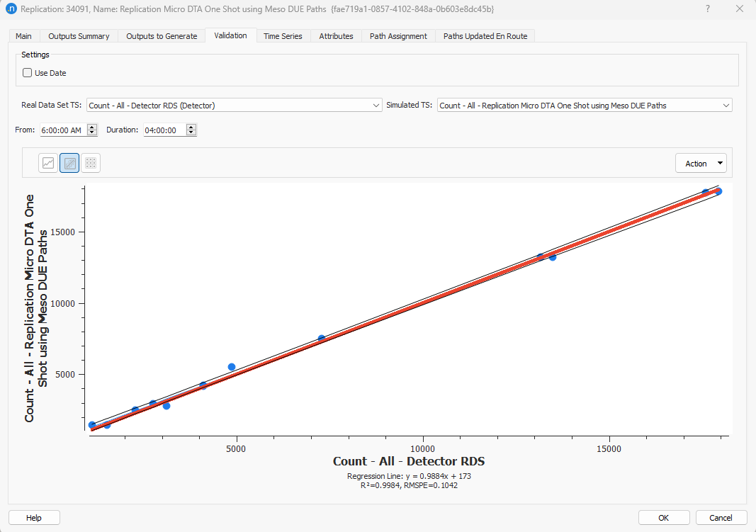Increase the Duration with its stepper arrow
The height and width of the screenshot is (532, 756).
click(191, 127)
